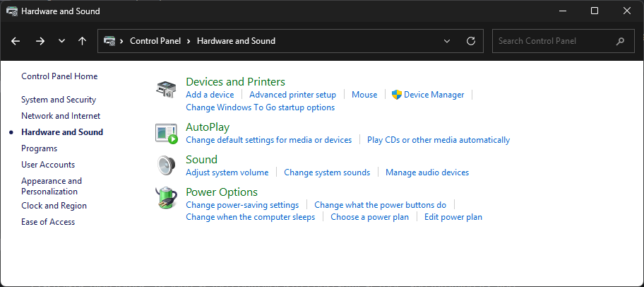The height and width of the screenshot is (287, 644).
Task: Click the Search Control Panel field
Action: (x=554, y=41)
